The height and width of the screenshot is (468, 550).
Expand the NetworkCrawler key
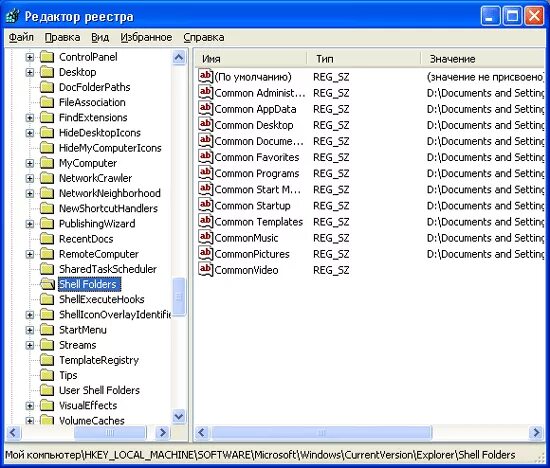pos(30,179)
